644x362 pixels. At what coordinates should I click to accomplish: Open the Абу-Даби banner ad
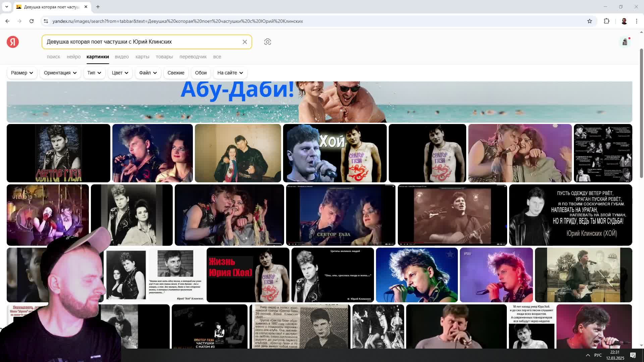pyautogui.click(x=319, y=102)
